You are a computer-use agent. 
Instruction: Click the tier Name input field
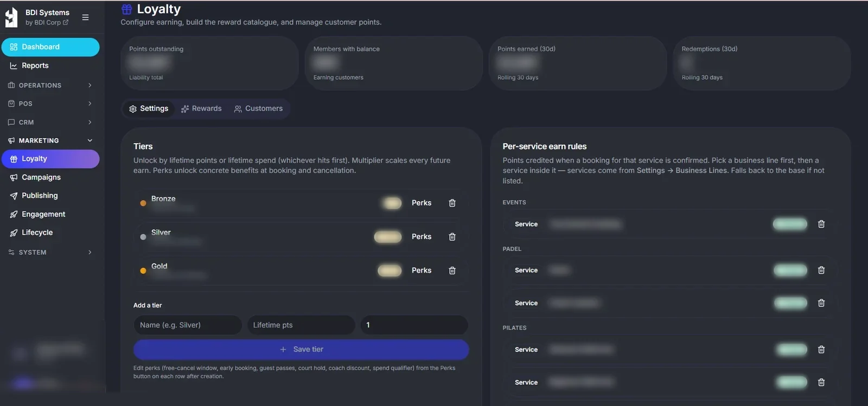pyautogui.click(x=188, y=325)
